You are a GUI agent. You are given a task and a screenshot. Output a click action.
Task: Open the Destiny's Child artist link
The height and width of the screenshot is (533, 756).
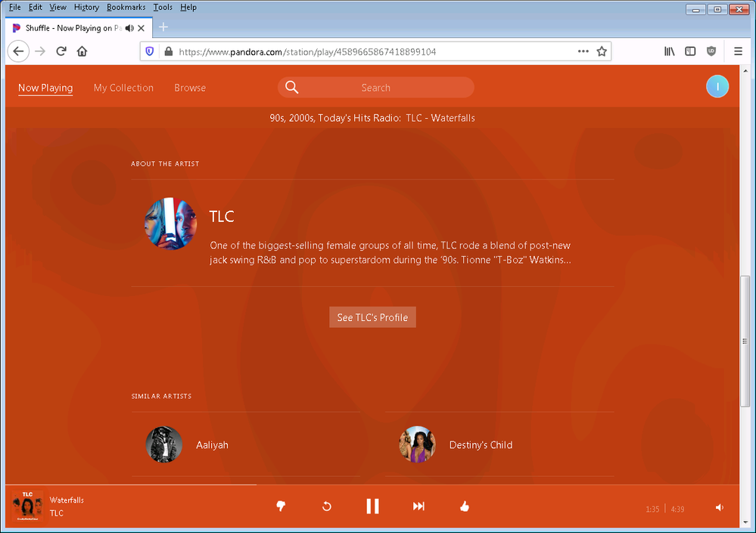481,445
